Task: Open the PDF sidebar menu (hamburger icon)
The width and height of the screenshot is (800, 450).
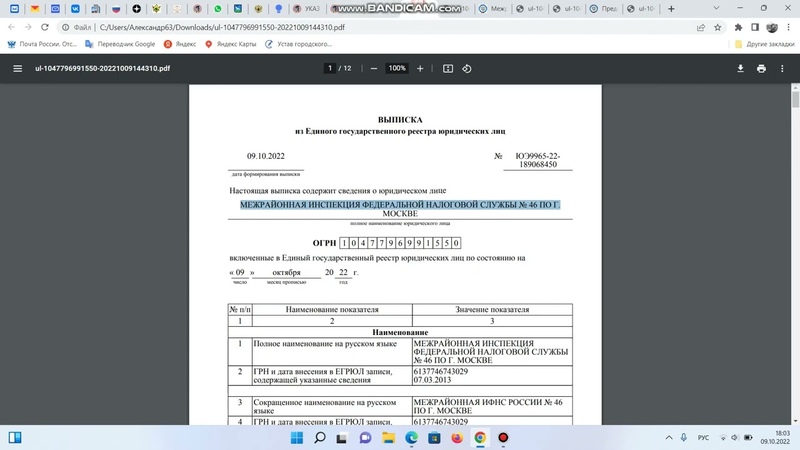Action: point(17,68)
